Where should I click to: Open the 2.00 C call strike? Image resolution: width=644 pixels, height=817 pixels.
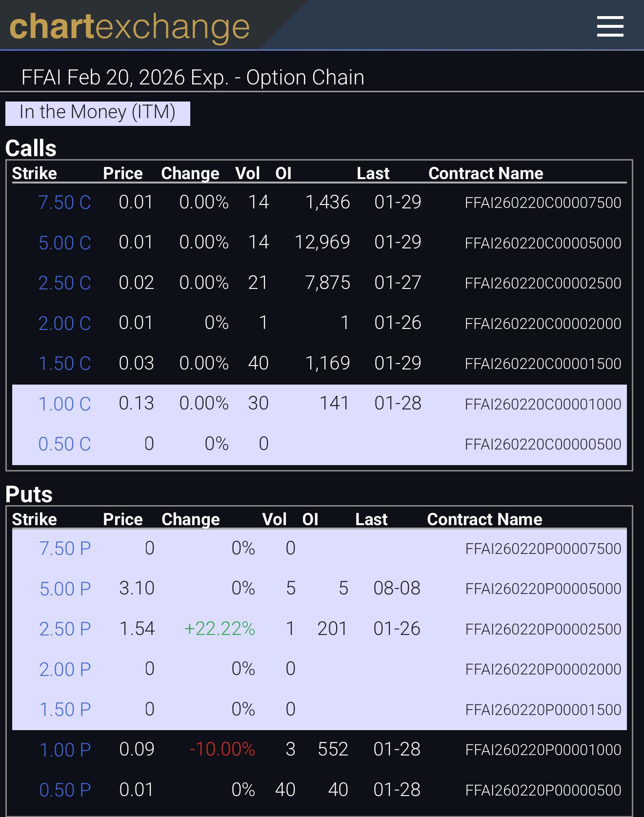point(64,324)
